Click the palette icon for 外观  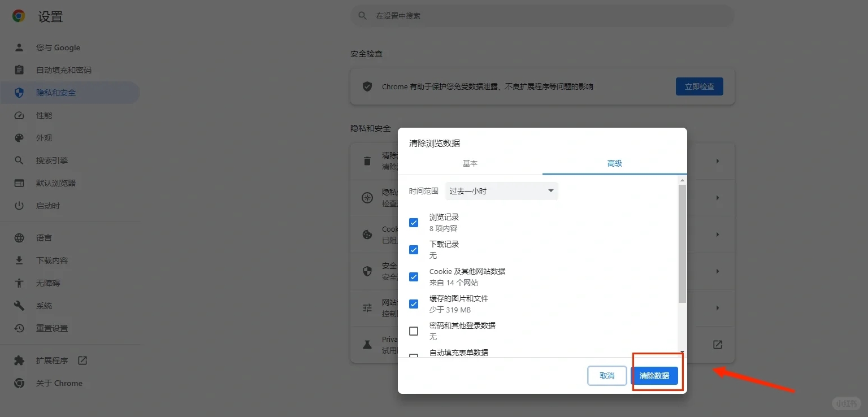(19, 138)
